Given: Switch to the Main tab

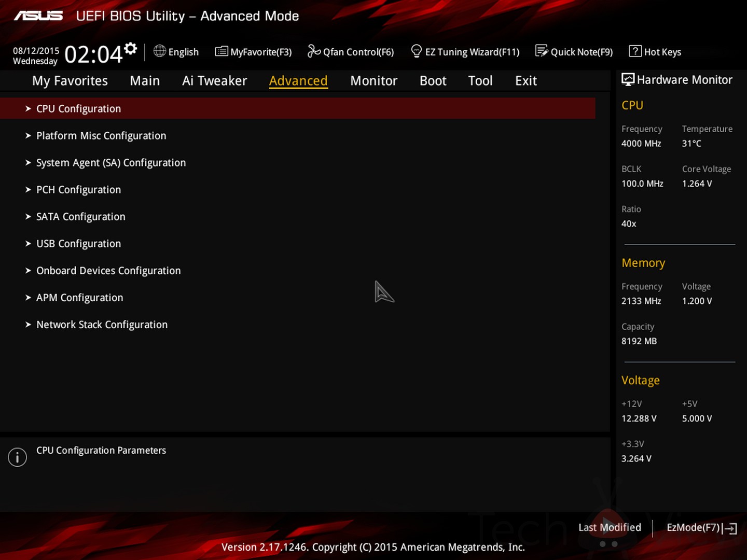Looking at the screenshot, I should (x=145, y=81).
